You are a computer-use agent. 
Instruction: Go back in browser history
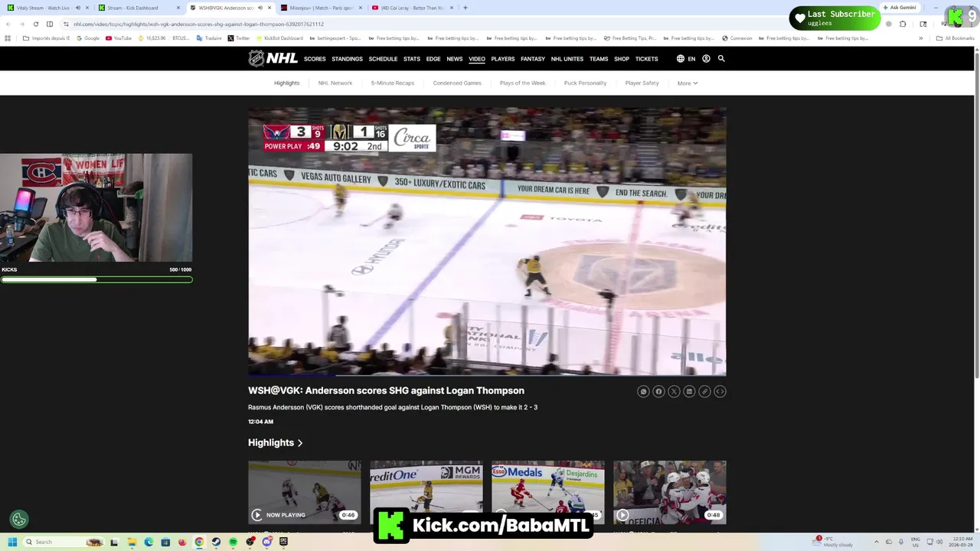[x=8, y=24]
